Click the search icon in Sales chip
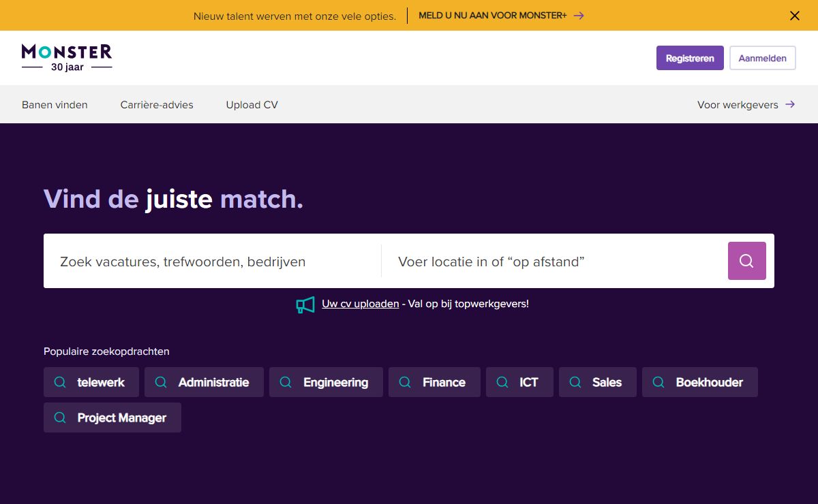 tap(575, 382)
